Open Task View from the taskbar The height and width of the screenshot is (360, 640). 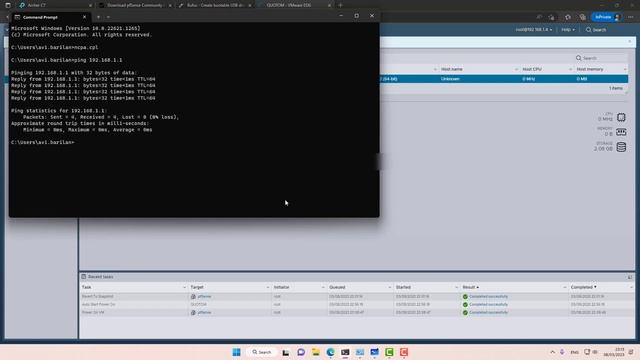286,352
